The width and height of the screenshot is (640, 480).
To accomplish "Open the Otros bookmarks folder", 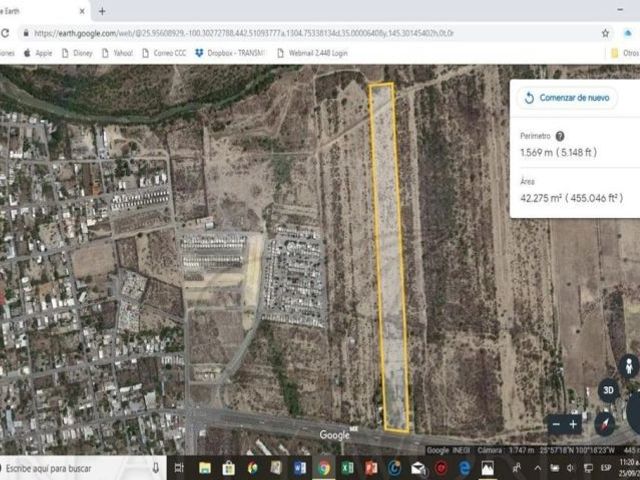I will [625, 53].
